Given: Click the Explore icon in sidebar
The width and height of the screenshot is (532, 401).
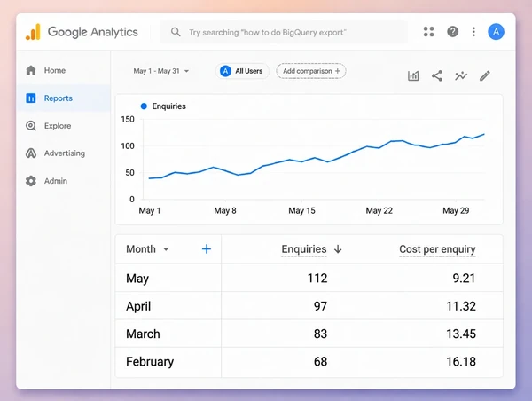Looking at the screenshot, I should pos(31,126).
